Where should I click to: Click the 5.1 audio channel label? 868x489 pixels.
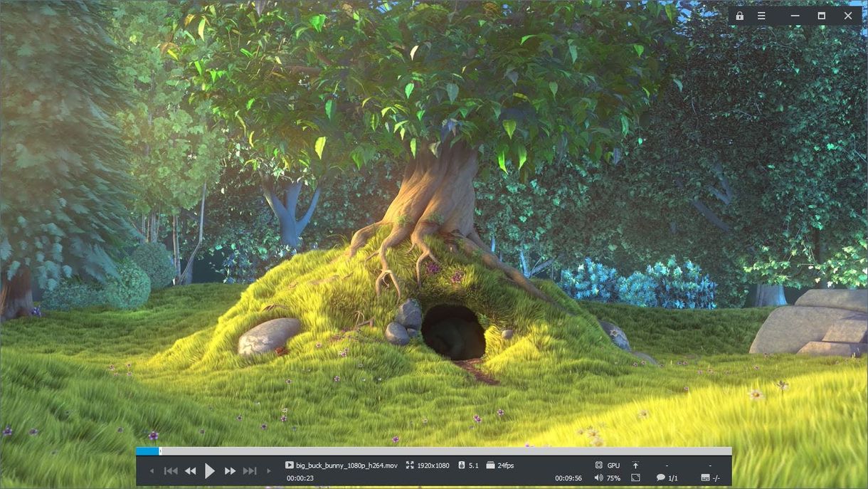(x=474, y=466)
